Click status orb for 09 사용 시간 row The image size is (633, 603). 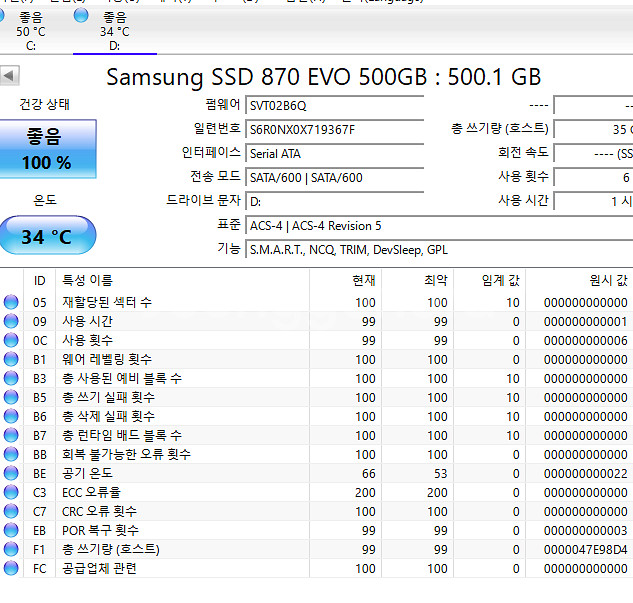click(x=11, y=321)
